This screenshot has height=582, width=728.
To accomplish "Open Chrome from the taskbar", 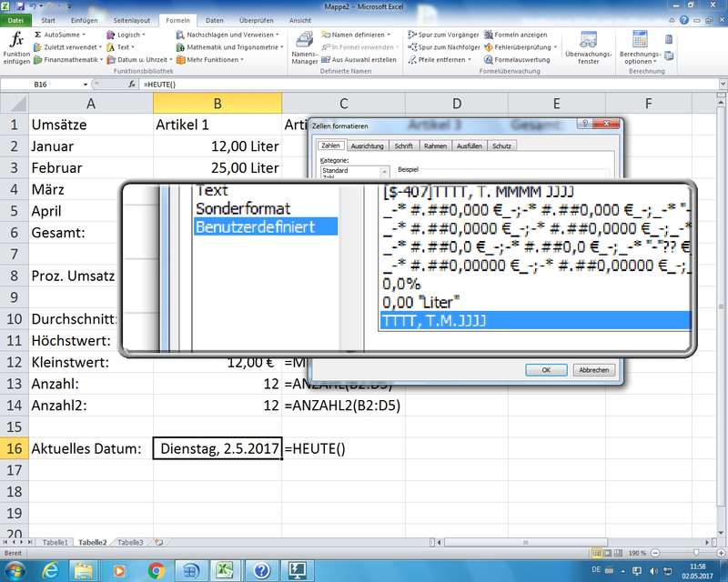I will (x=156, y=569).
